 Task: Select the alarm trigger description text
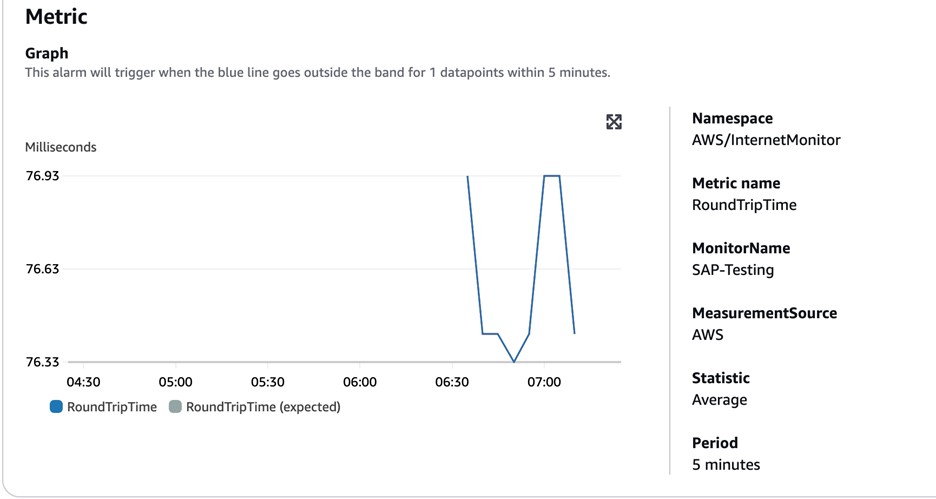click(317, 73)
